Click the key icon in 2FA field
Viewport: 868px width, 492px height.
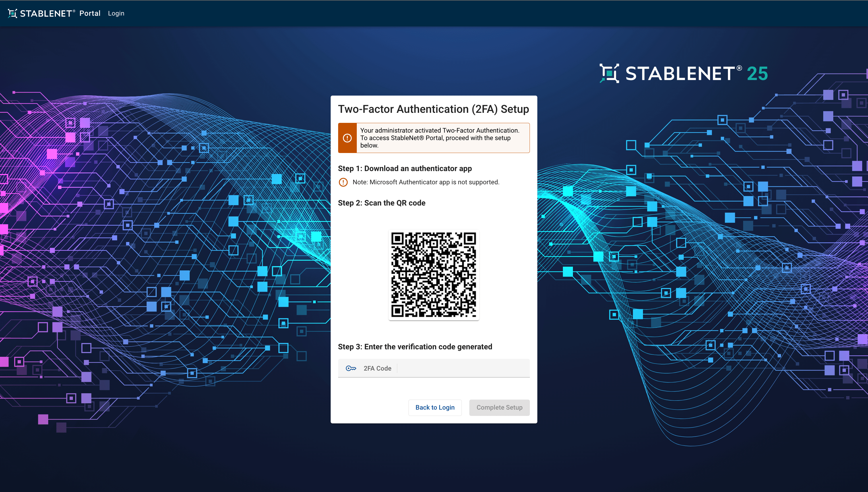pyautogui.click(x=351, y=368)
